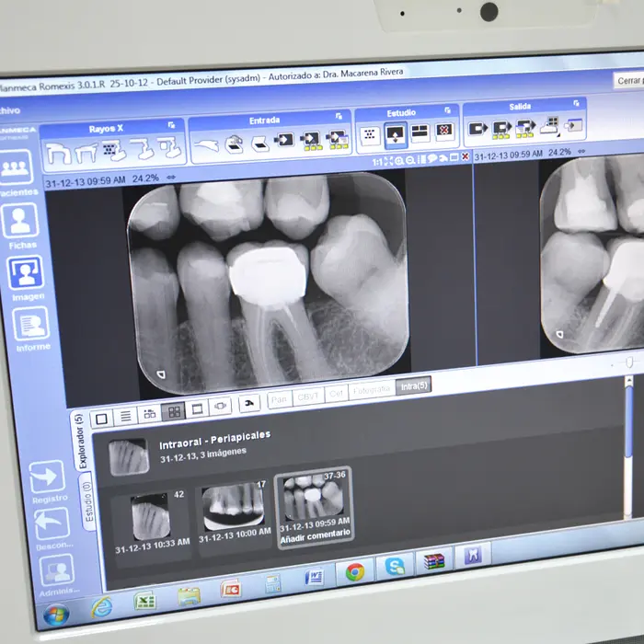Toggle the link arrows beside the right 24.2%
Image resolution: width=644 pixels, height=644 pixels.
pyautogui.click(x=581, y=151)
